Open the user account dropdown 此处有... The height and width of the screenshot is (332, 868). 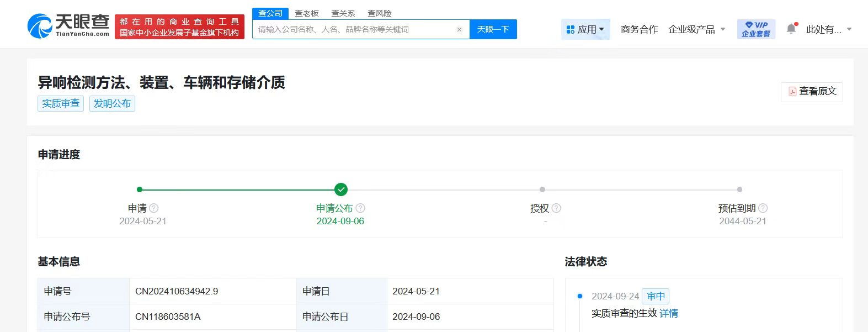828,29
